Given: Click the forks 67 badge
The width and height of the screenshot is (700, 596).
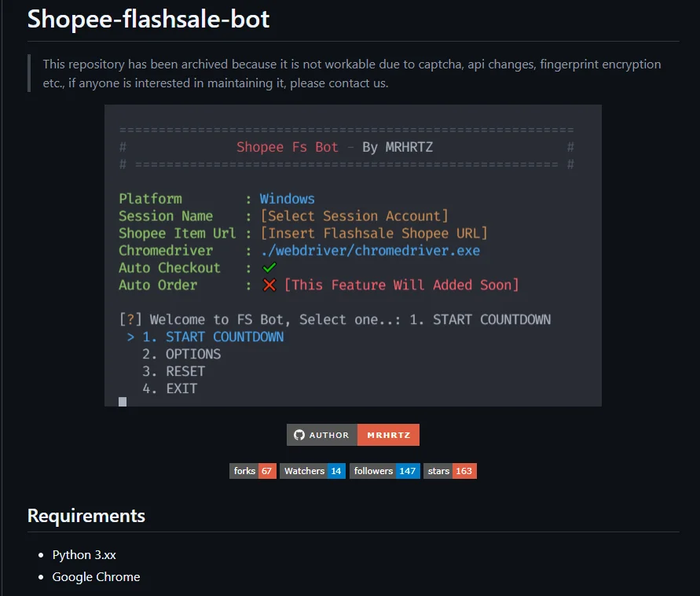Looking at the screenshot, I should point(253,471).
